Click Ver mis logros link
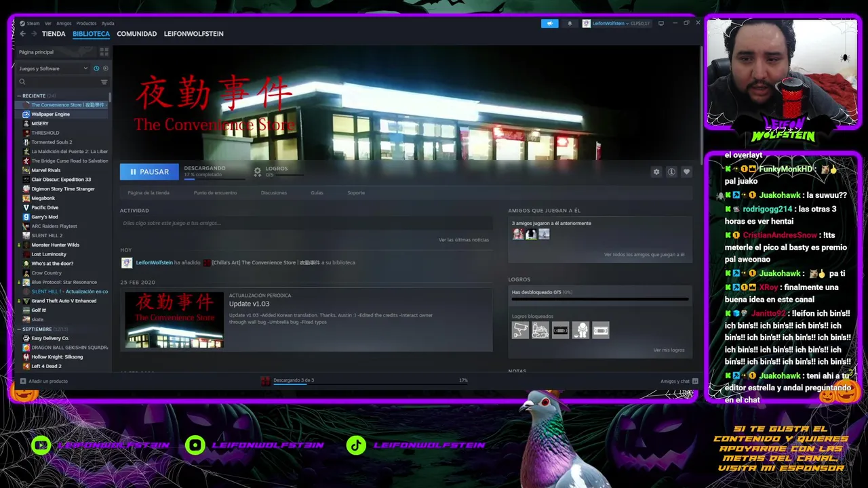This screenshot has height=488, width=868. tap(669, 350)
